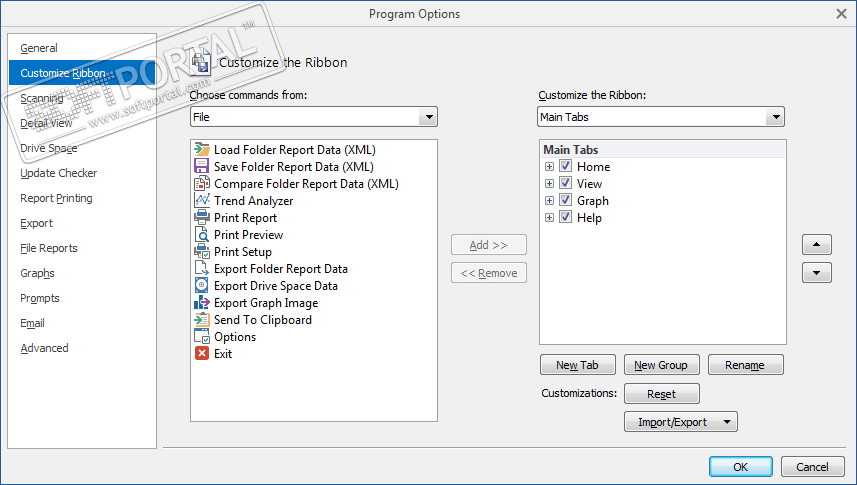Open the Import/Export dropdown button

tap(680, 422)
